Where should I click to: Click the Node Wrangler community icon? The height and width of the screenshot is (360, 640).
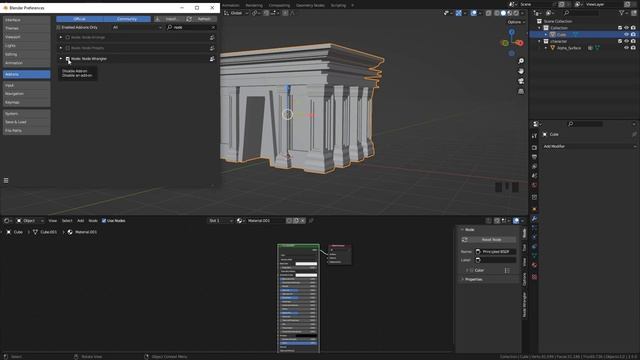click(212, 59)
